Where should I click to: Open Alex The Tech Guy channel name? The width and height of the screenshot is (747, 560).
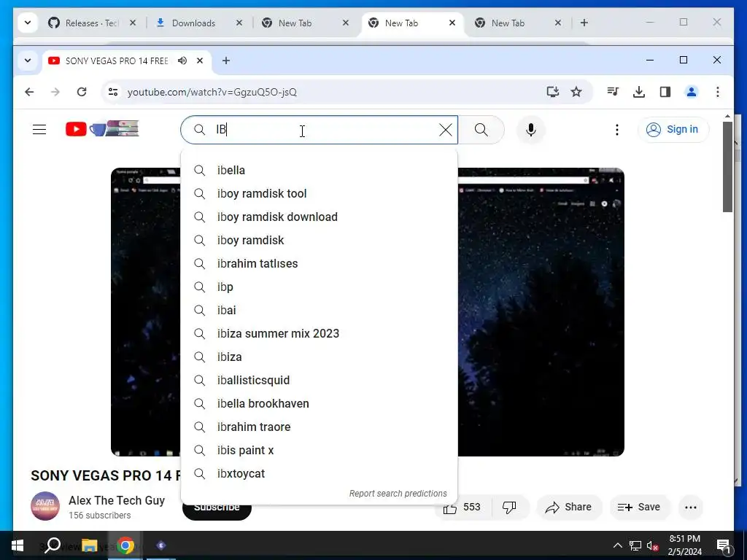pos(117,500)
